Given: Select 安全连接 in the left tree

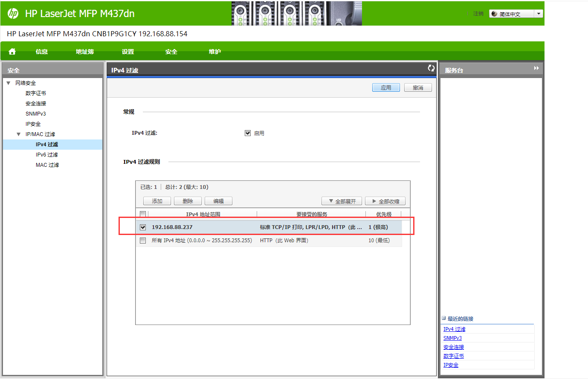Looking at the screenshot, I should [36, 104].
